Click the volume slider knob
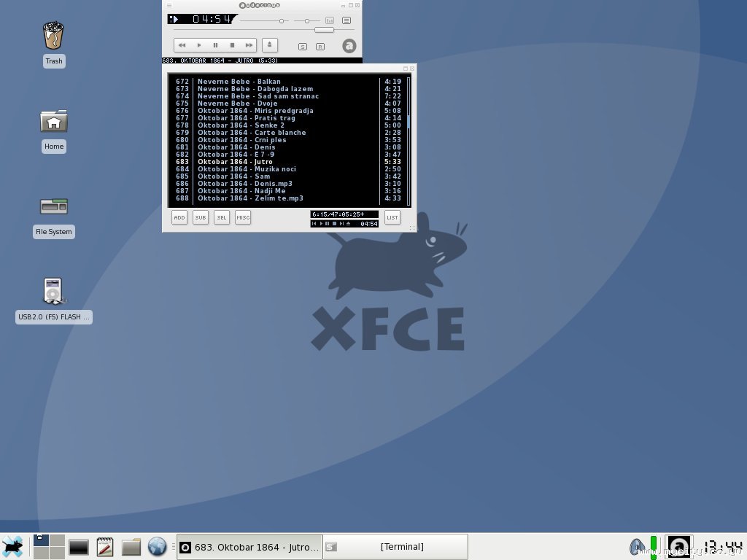 click(x=282, y=21)
